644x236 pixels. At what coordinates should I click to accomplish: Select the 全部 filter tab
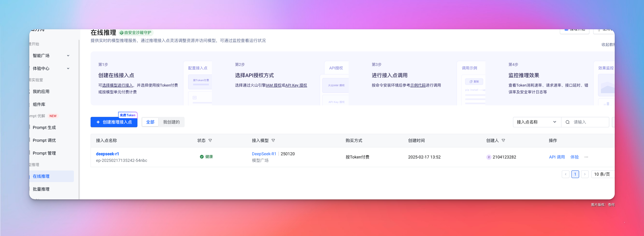pos(150,122)
